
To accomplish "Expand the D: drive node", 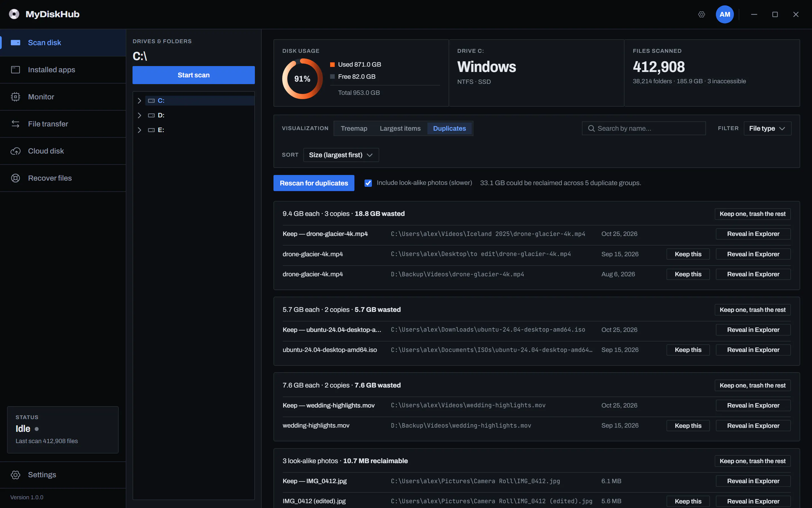I will (x=139, y=115).
